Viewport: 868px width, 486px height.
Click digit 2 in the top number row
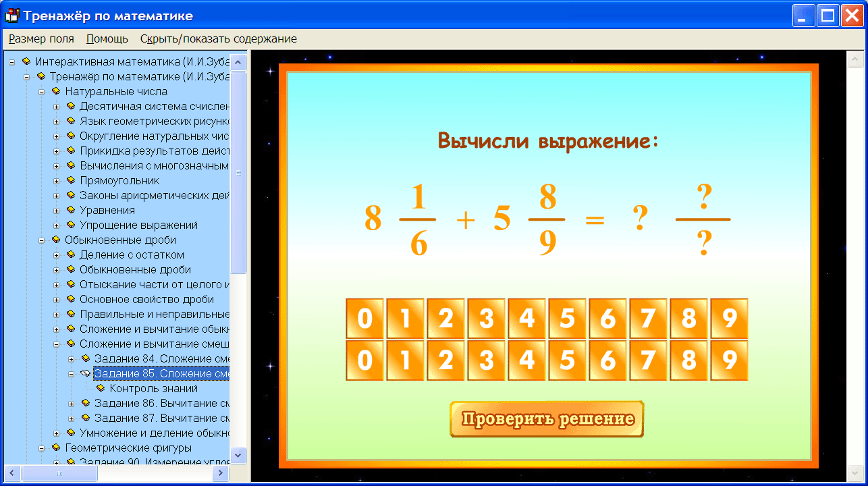tap(445, 318)
